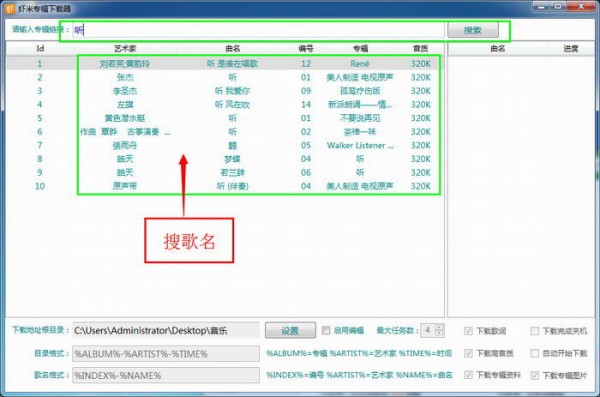Click the %ALBUM%=专辑 format hint text
Screen dimensions: 600x397
point(297,353)
